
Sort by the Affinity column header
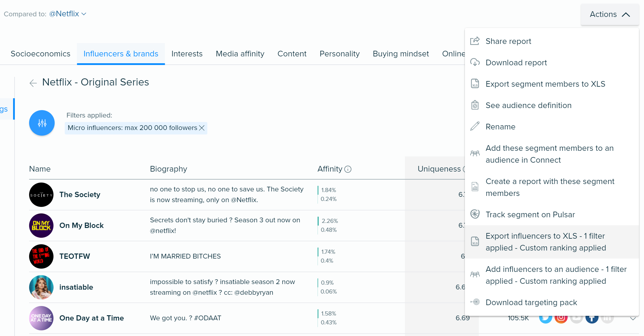(330, 169)
